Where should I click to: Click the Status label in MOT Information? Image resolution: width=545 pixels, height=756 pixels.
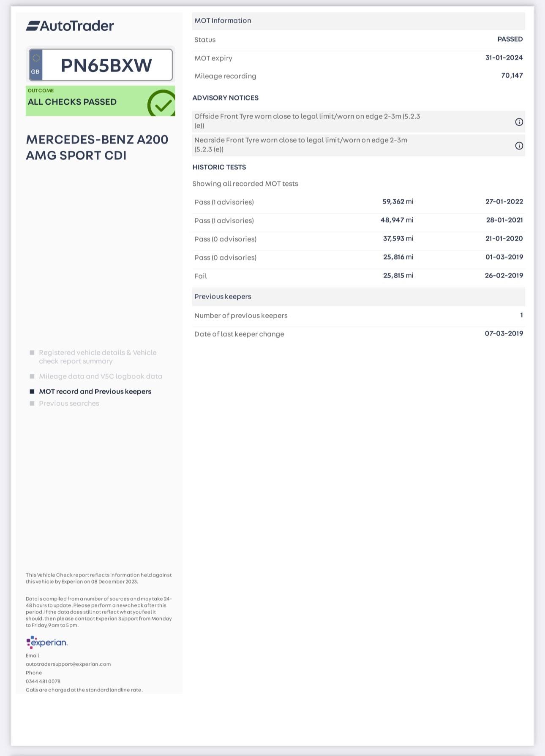205,40
